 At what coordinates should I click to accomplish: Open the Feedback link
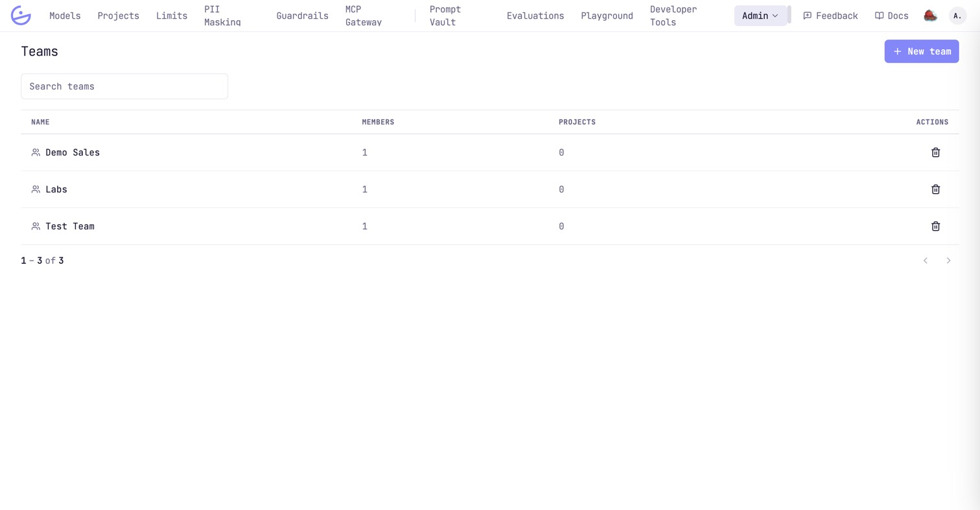[830, 16]
